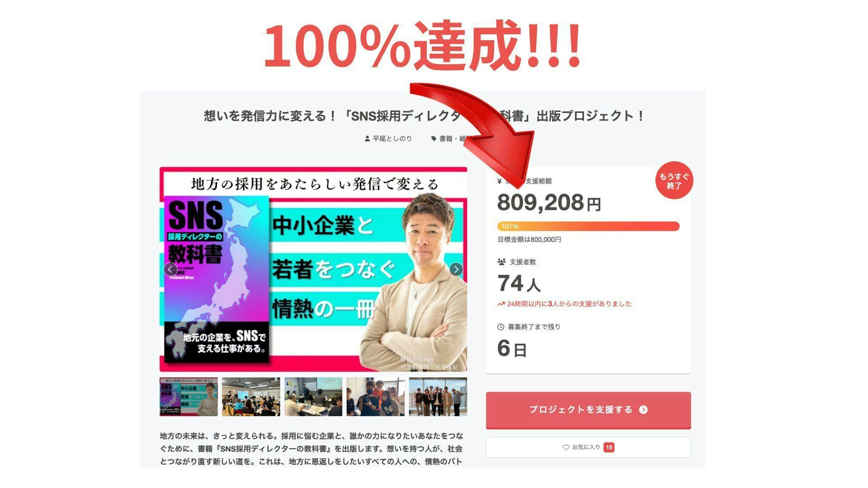Click the 101% funding progress bar

click(x=588, y=226)
